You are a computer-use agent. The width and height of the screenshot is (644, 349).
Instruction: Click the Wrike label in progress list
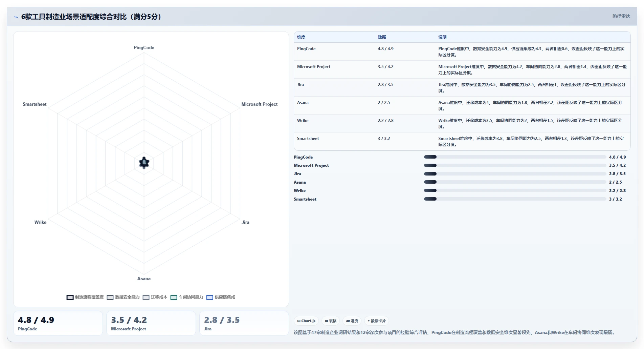click(299, 191)
